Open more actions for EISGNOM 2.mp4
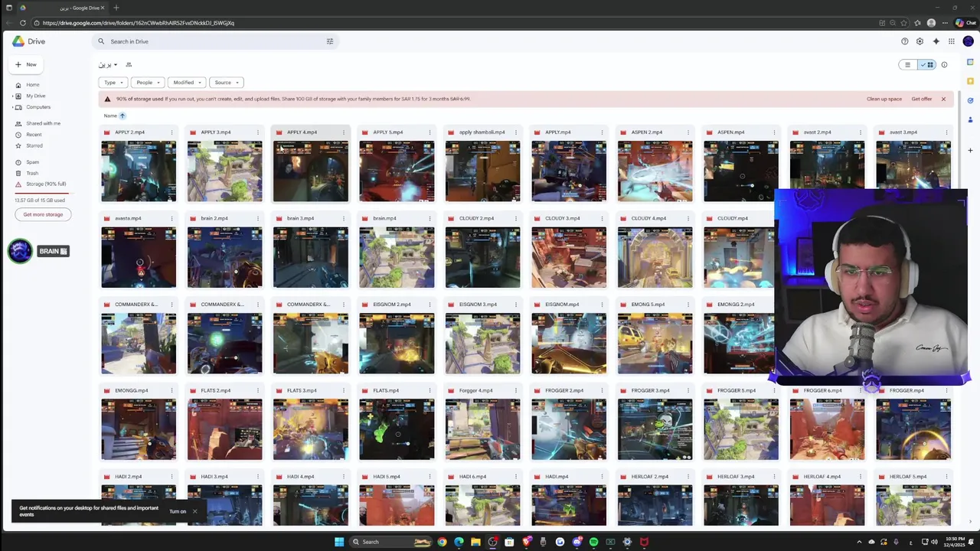Viewport: 980px width, 551px height. point(430,305)
